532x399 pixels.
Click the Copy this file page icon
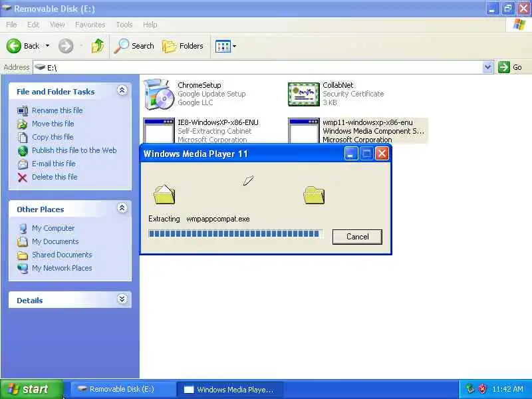[x=23, y=138]
